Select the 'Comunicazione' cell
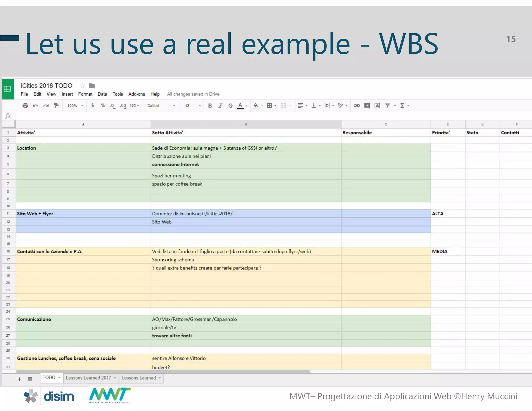 pyautogui.click(x=83, y=319)
